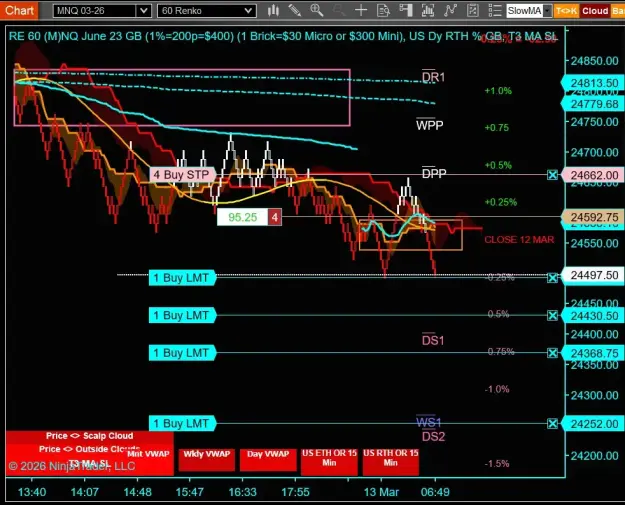
Task: Cancel the 24430.50 Buy LMT order X
Action: pos(552,316)
